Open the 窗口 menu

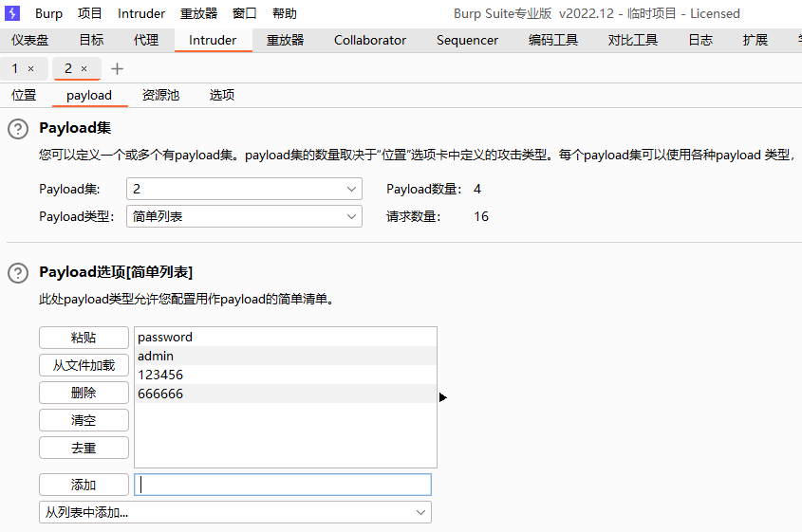coord(244,14)
